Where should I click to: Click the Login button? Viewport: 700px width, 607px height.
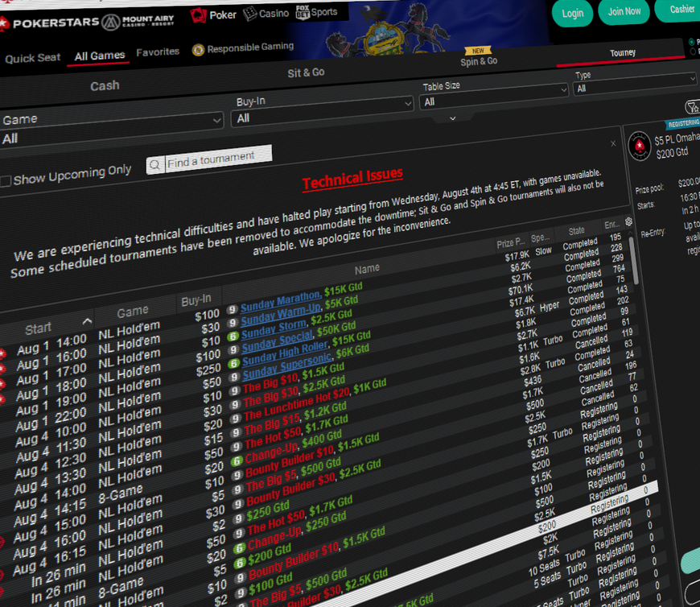[572, 14]
